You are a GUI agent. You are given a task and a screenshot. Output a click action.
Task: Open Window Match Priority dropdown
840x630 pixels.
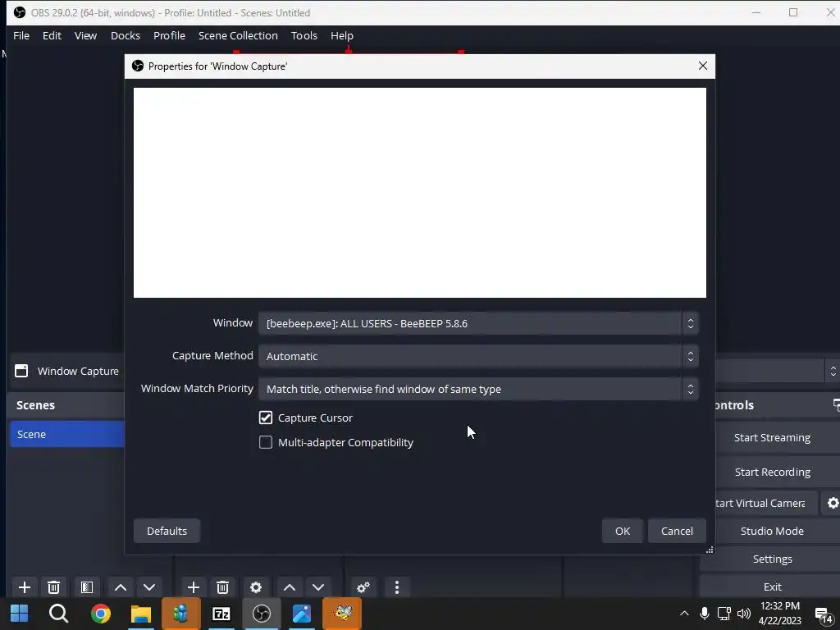pyautogui.click(x=478, y=389)
